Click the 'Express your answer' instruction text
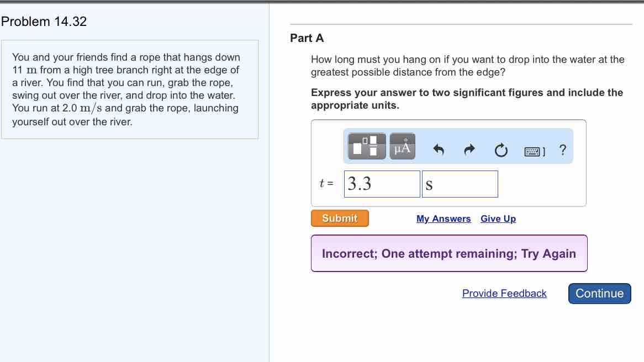 [x=467, y=99]
